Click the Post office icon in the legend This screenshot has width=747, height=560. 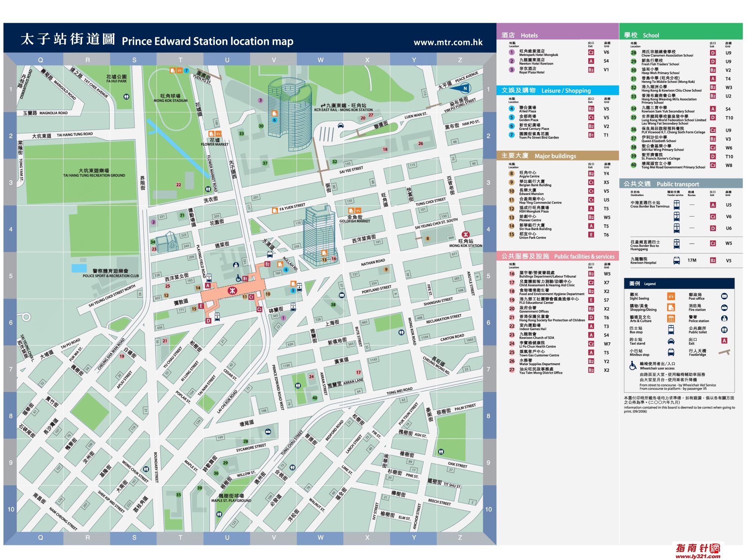coord(724,296)
